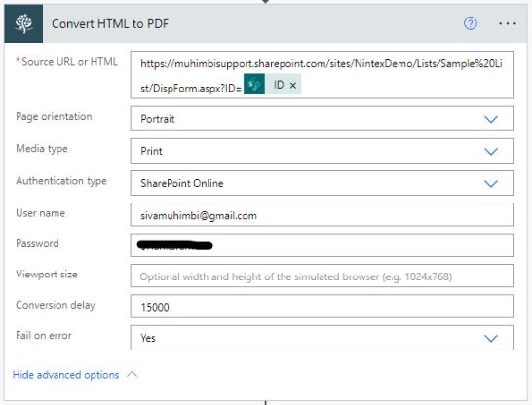Click the Muhimbi connector icon in header
The height and width of the screenshot is (405, 532).
coord(23,23)
